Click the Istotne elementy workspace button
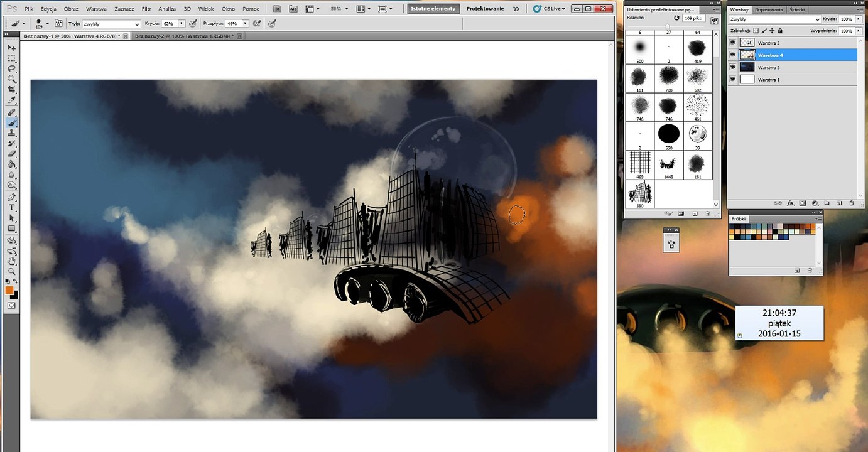The image size is (868, 452). click(x=433, y=9)
